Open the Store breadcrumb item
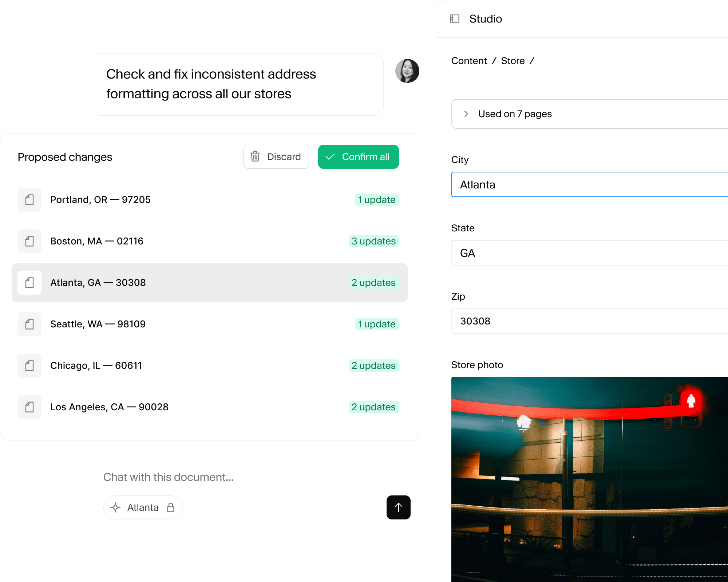This screenshot has width=728, height=582. [x=513, y=60]
